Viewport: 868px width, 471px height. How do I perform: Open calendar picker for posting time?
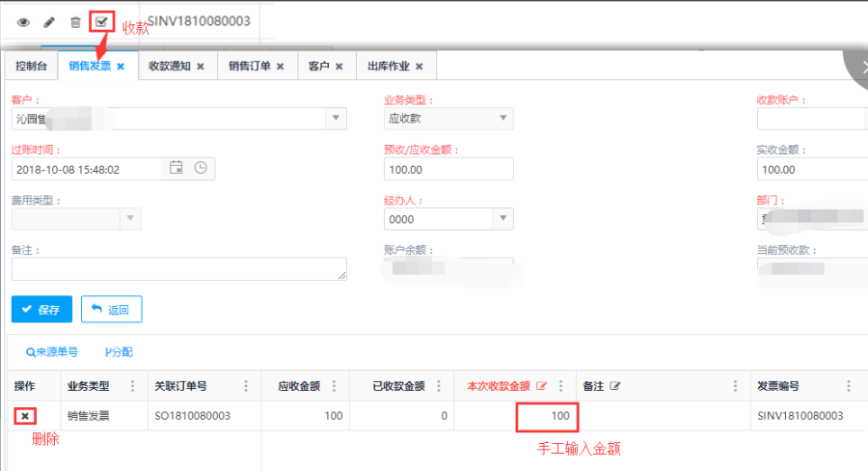pos(176,168)
